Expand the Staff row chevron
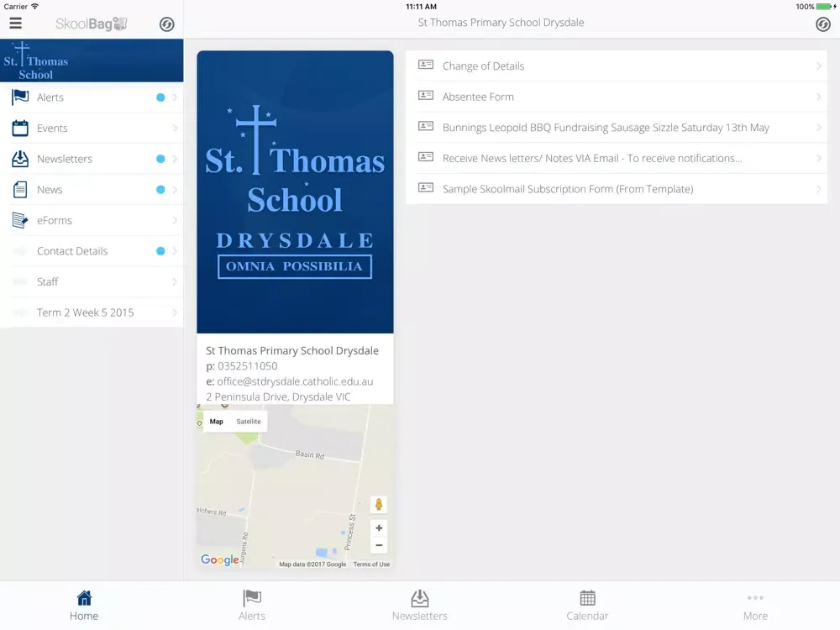The height and width of the screenshot is (630, 840). pos(175,281)
